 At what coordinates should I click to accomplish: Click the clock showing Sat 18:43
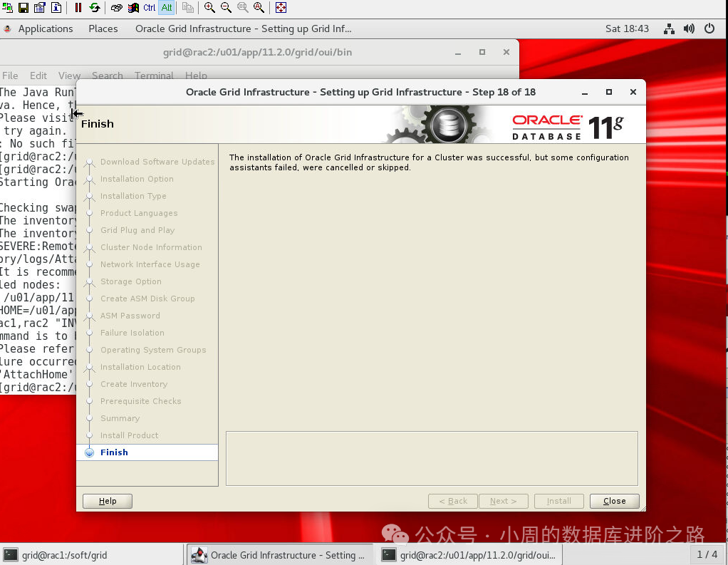pos(627,28)
